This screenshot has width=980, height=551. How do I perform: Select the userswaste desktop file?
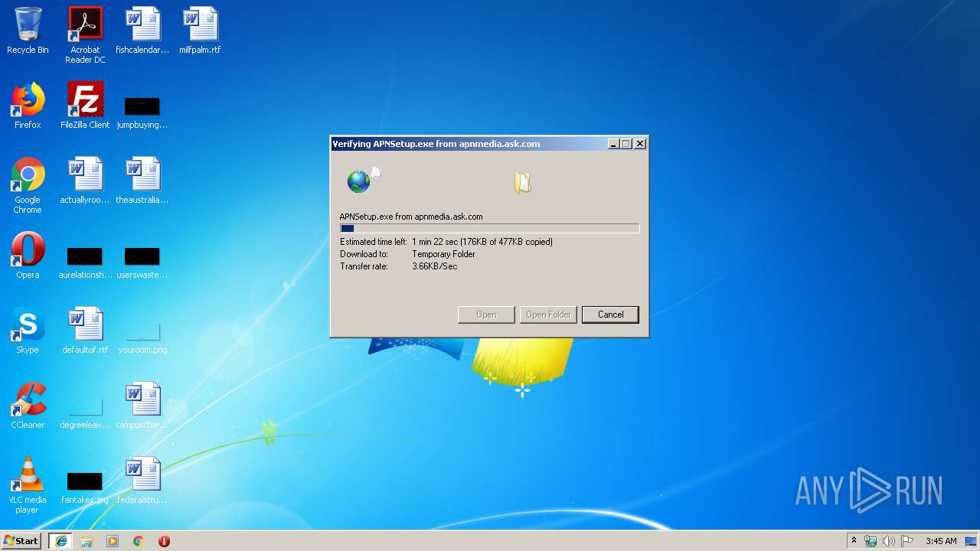coord(142,262)
